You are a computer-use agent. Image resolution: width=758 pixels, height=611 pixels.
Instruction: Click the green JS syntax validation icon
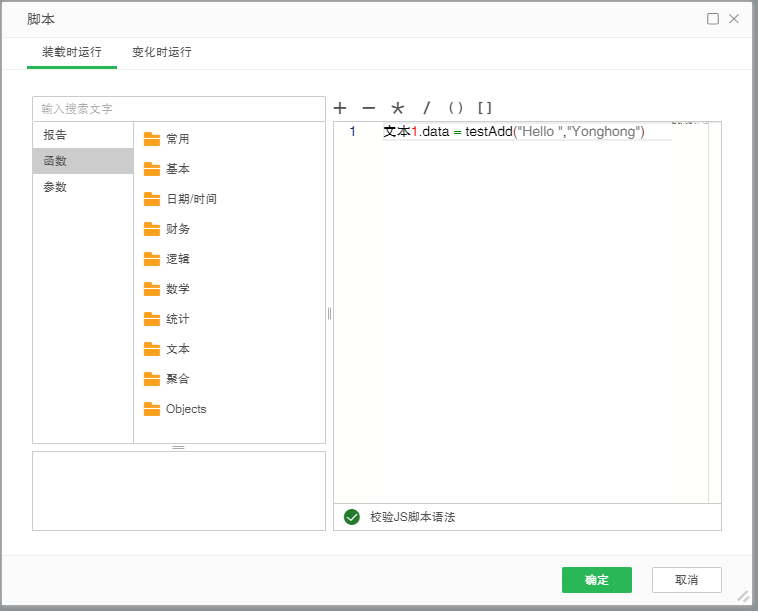[351, 517]
